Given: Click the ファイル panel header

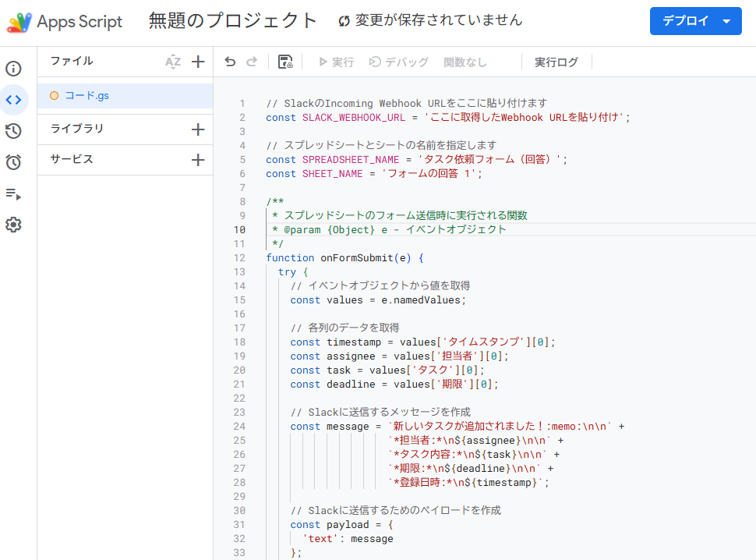Looking at the screenshot, I should click(x=72, y=61).
